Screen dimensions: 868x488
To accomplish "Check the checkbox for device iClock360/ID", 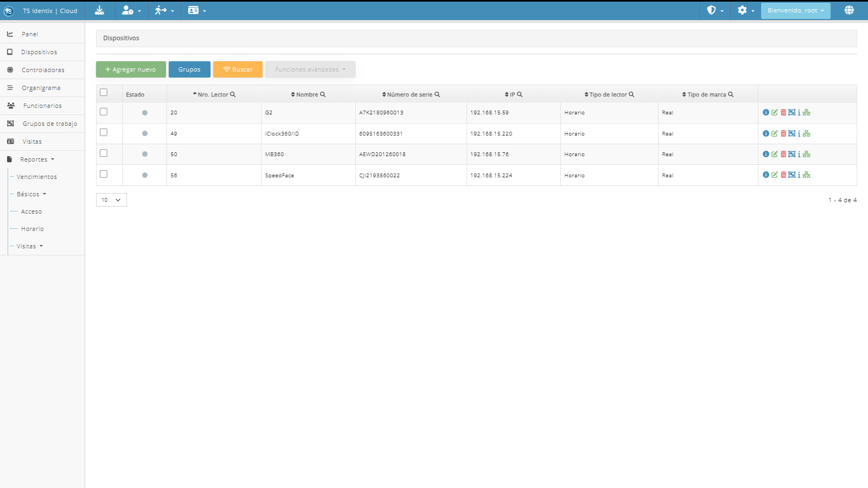I will pos(104,132).
